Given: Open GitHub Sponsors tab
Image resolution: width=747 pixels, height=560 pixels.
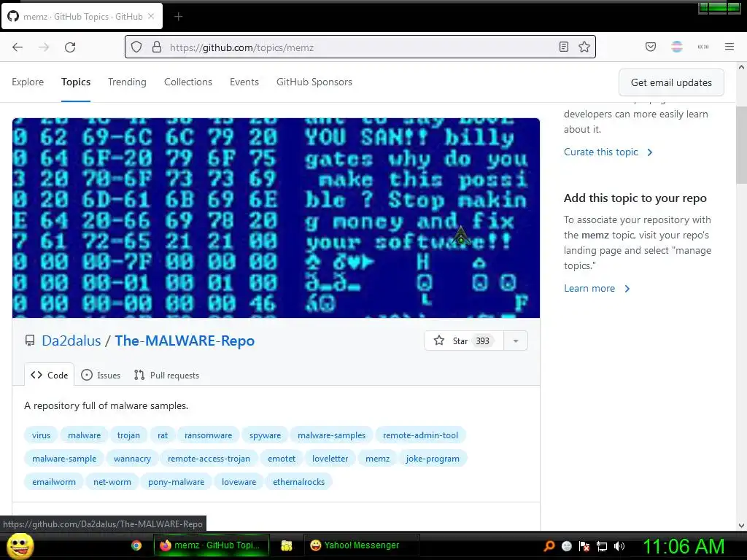Looking at the screenshot, I should click(x=314, y=82).
